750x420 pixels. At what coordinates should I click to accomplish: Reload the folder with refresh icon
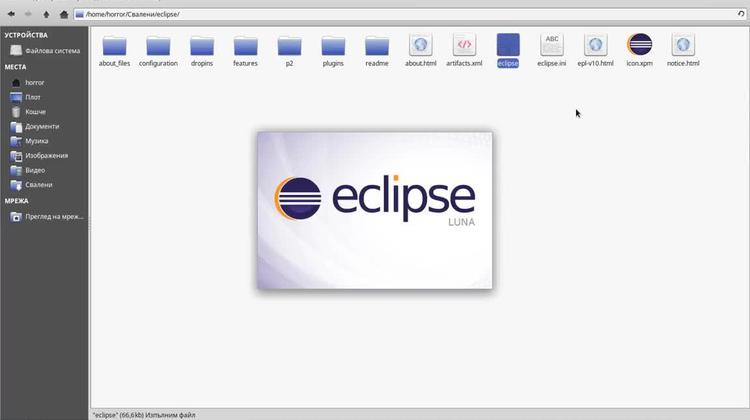[x=741, y=14]
